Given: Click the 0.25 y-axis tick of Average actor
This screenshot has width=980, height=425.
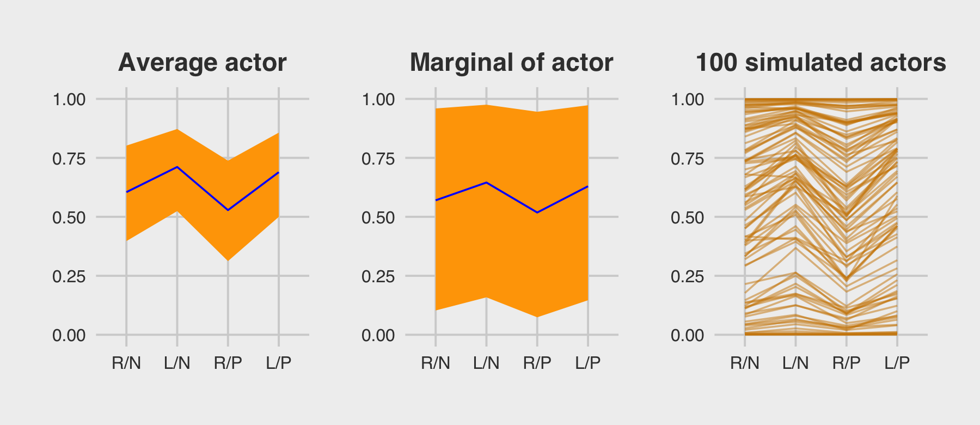Looking at the screenshot, I should tap(69, 276).
